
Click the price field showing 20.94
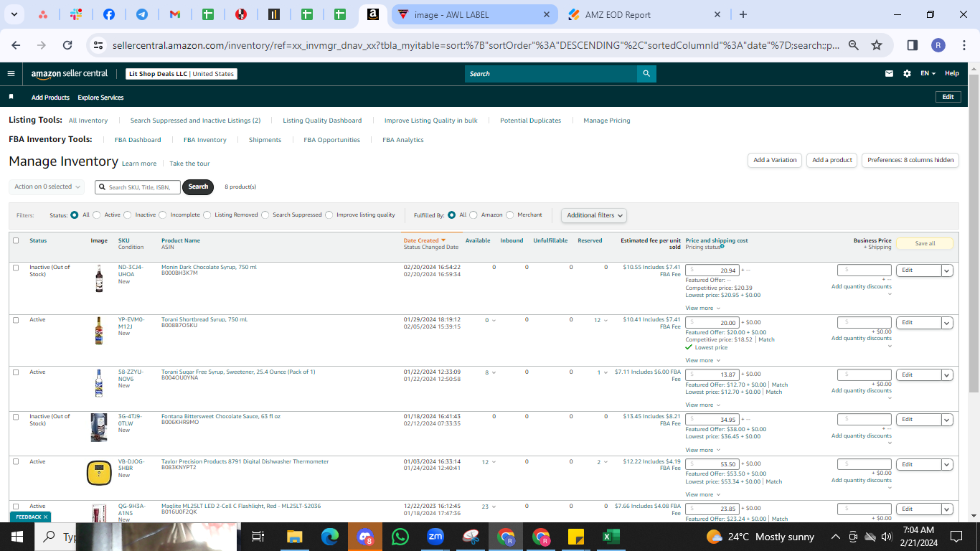pyautogui.click(x=712, y=270)
